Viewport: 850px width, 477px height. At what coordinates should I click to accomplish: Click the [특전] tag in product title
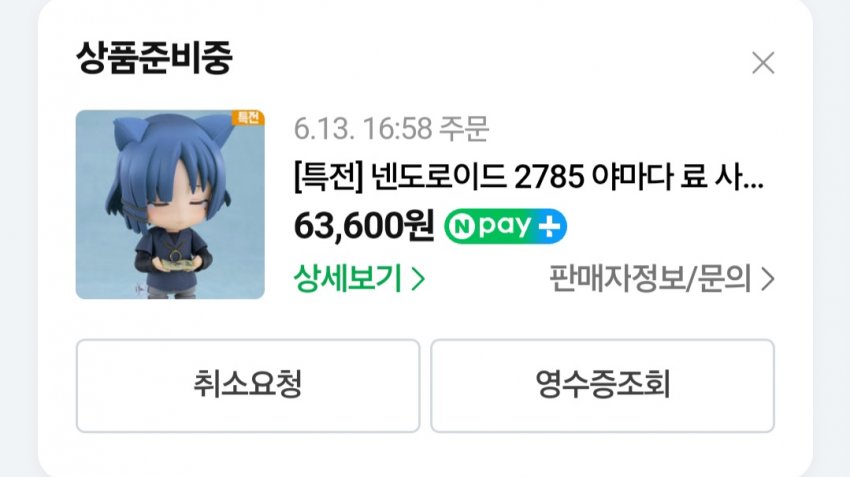pos(329,177)
